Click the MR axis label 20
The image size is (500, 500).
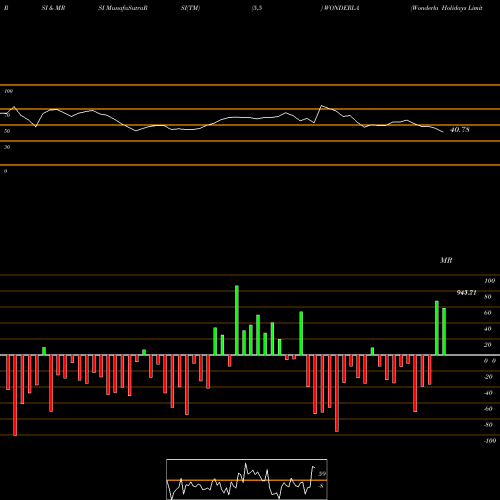488,345
